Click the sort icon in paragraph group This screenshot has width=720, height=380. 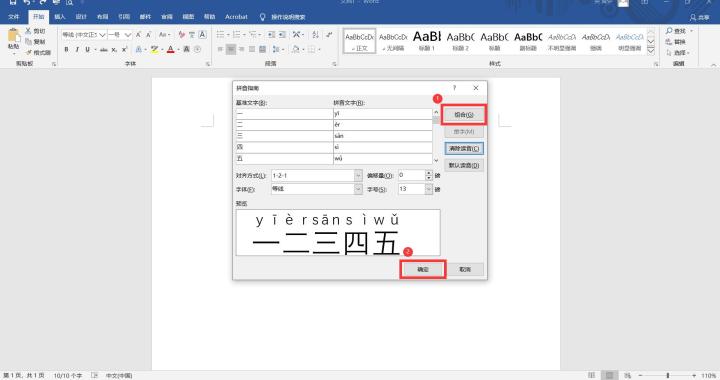pyautogui.click(x=315, y=34)
